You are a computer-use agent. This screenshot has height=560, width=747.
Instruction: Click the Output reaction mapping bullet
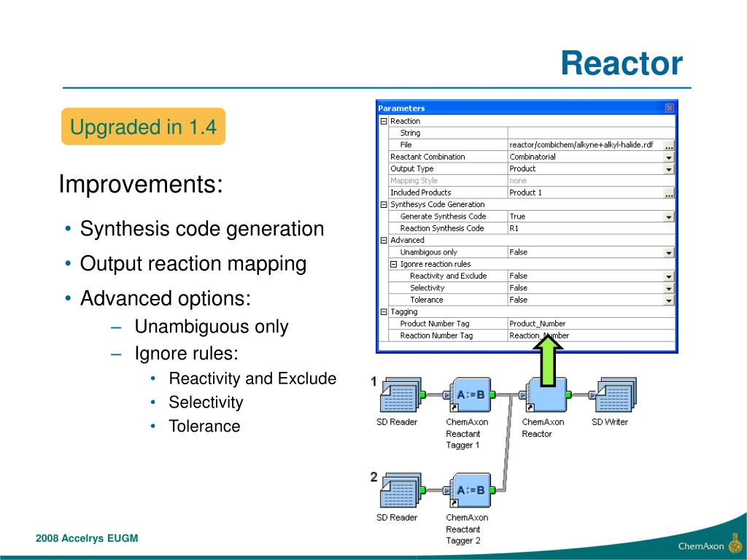pyautogui.click(x=193, y=263)
